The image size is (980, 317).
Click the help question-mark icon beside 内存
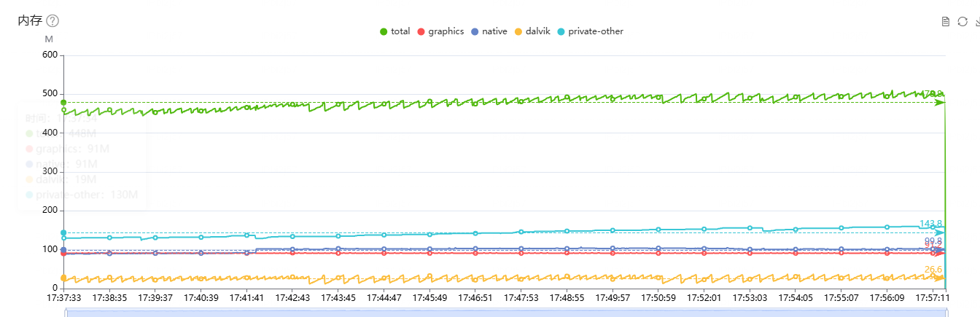(52, 21)
